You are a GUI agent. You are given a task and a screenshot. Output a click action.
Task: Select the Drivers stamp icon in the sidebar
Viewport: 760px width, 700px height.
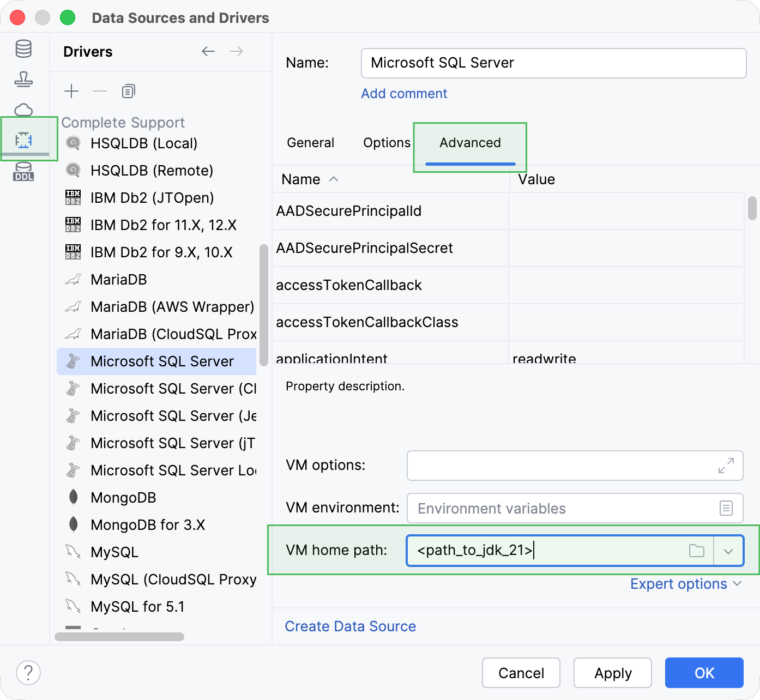click(x=23, y=79)
